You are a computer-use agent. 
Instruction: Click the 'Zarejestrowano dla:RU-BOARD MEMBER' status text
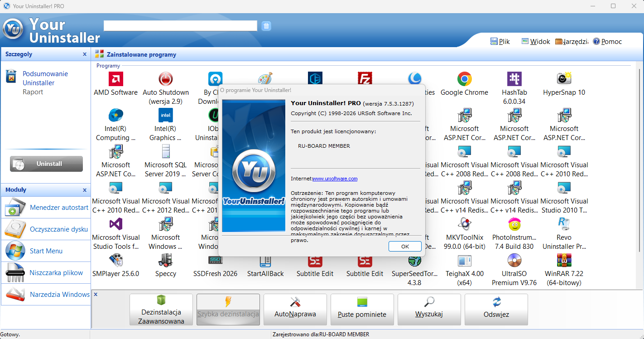(x=321, y=334)
